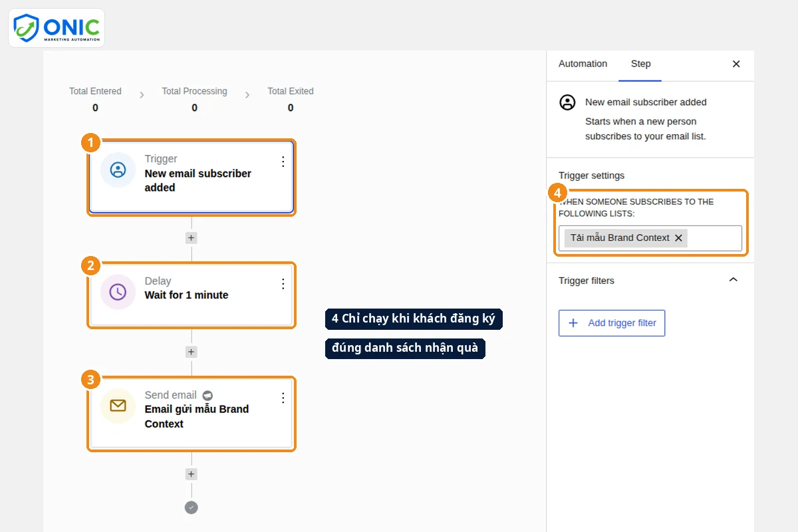Screen dimensions: 798x532
Task: Click the ONIC Marketing Automation logo
Action: click(57, 28)
